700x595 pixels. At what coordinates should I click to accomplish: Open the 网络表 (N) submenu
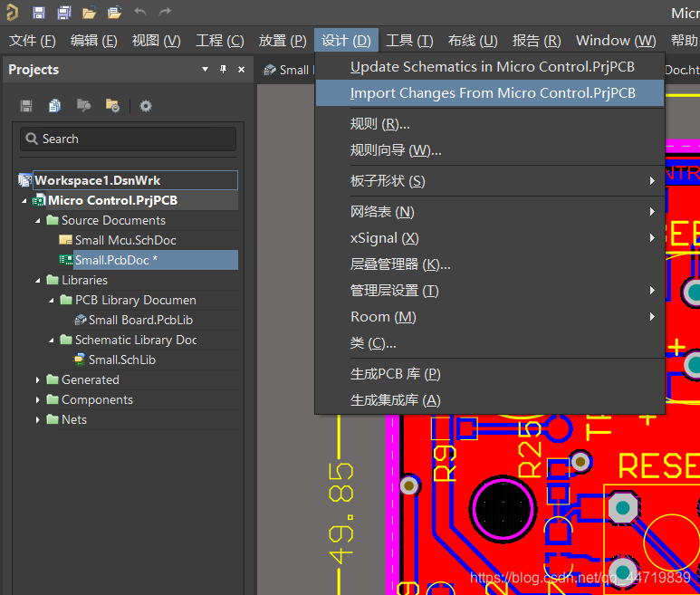click(x=490, y=212)
